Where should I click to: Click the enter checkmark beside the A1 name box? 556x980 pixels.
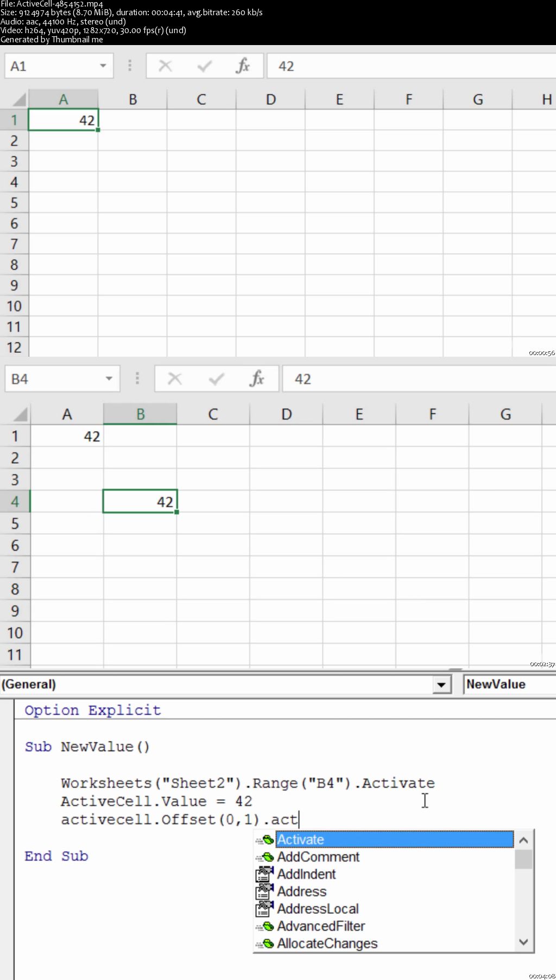click(204, 66)
